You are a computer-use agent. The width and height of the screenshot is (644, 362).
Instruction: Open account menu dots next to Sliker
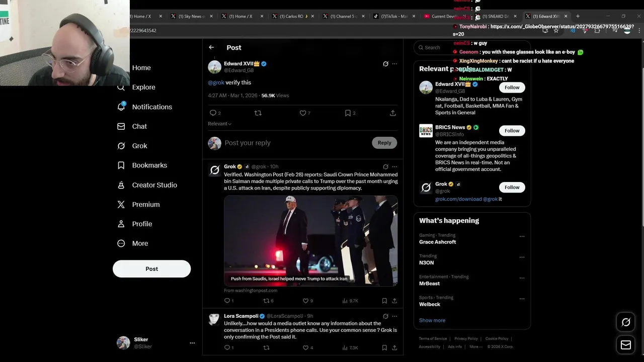tap(192, 343)
